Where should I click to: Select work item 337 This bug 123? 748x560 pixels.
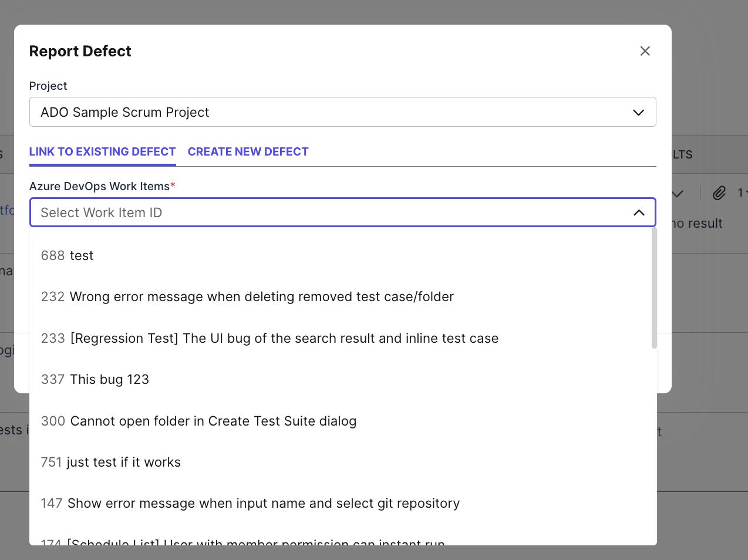[95, 379]
